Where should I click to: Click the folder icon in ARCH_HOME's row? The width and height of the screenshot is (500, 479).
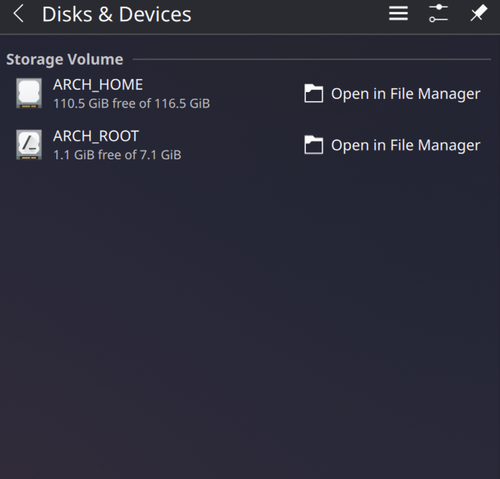click(313, 93)
